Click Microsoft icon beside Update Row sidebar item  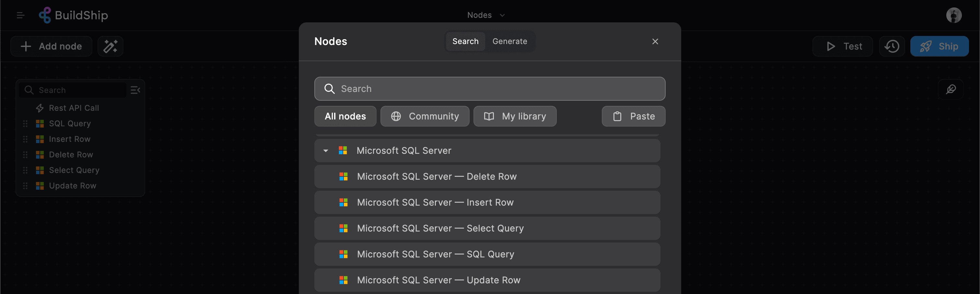coord(40,186)
